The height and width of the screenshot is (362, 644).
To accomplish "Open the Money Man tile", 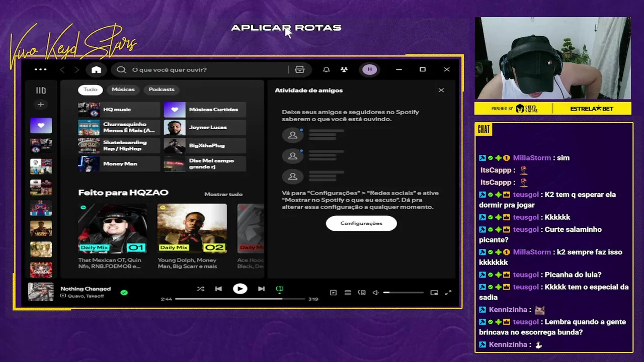I will [119, 164].
